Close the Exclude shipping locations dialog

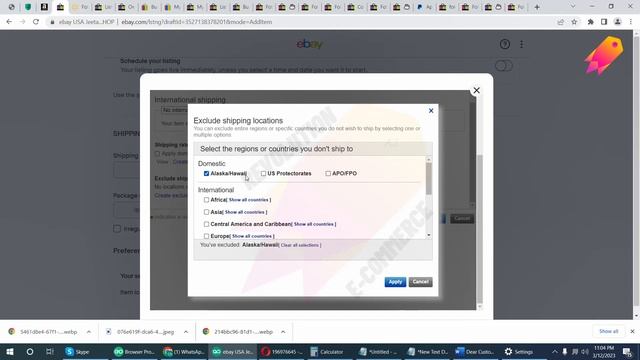click(431, 111)
